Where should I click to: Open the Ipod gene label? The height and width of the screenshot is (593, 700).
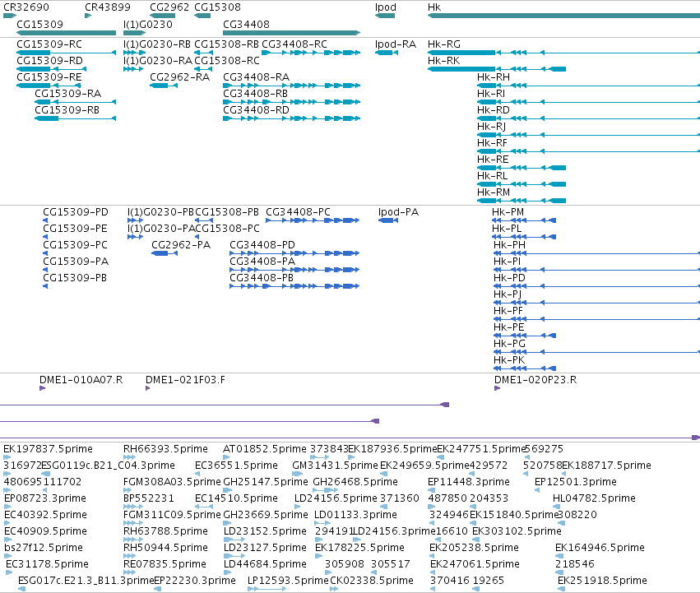click(x=386, y=7)
